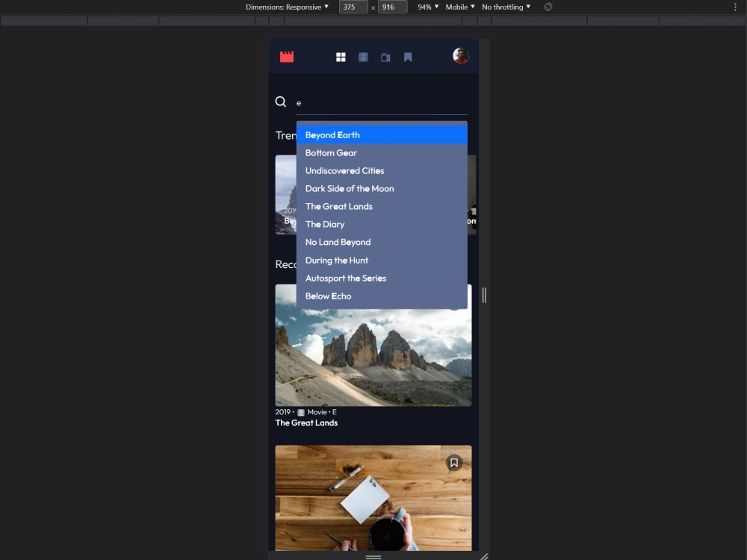
Task: Open the Mobile device type dropdown
Action: coord(459,7)
